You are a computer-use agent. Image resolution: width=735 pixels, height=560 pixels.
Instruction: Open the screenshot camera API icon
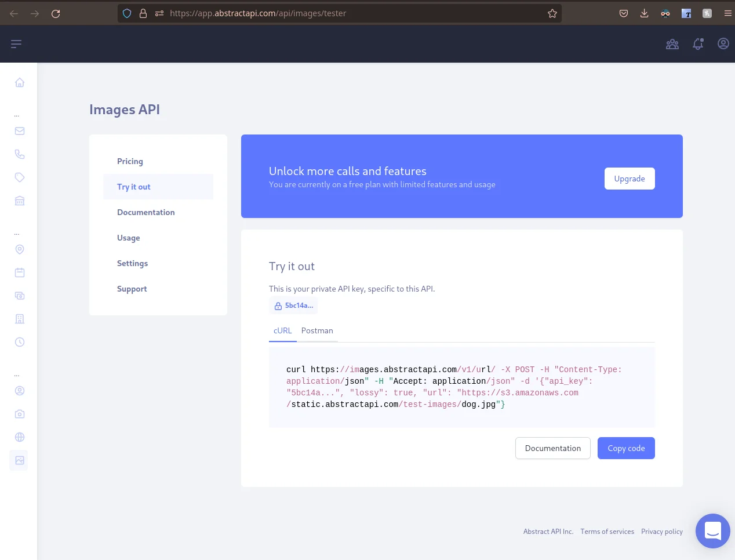[19, 414]
